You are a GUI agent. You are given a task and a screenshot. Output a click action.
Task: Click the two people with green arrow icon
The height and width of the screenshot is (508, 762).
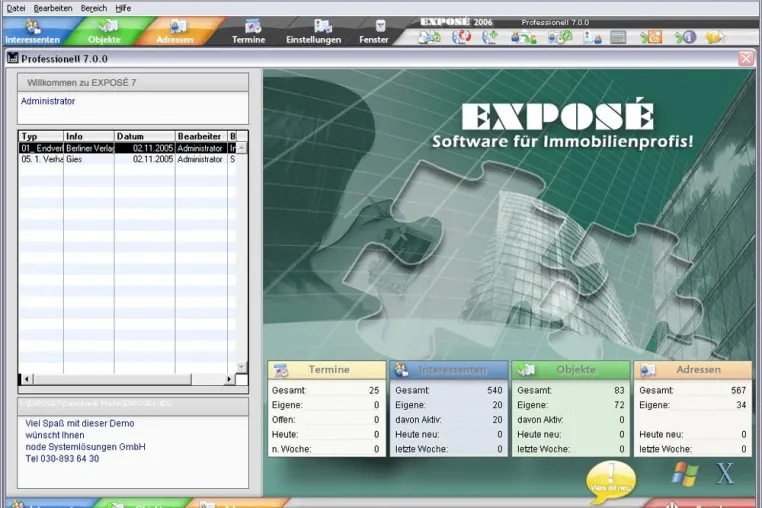pos(523,37)
